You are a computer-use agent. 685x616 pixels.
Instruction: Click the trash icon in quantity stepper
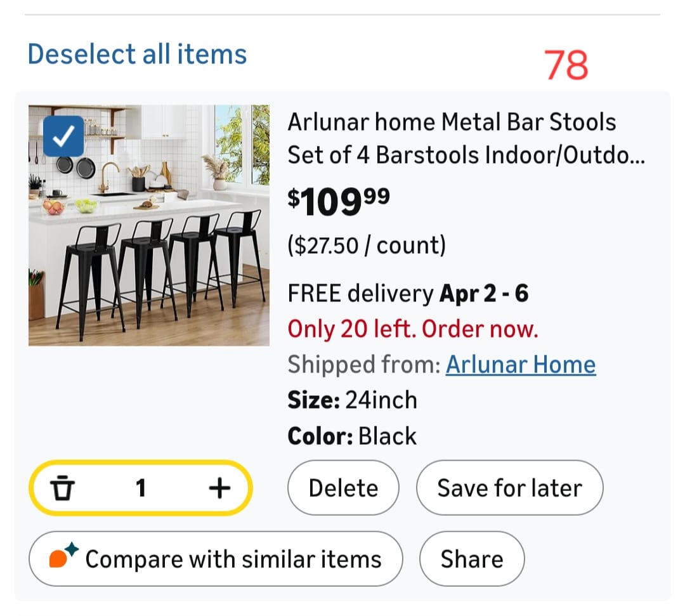pos(62,488)
